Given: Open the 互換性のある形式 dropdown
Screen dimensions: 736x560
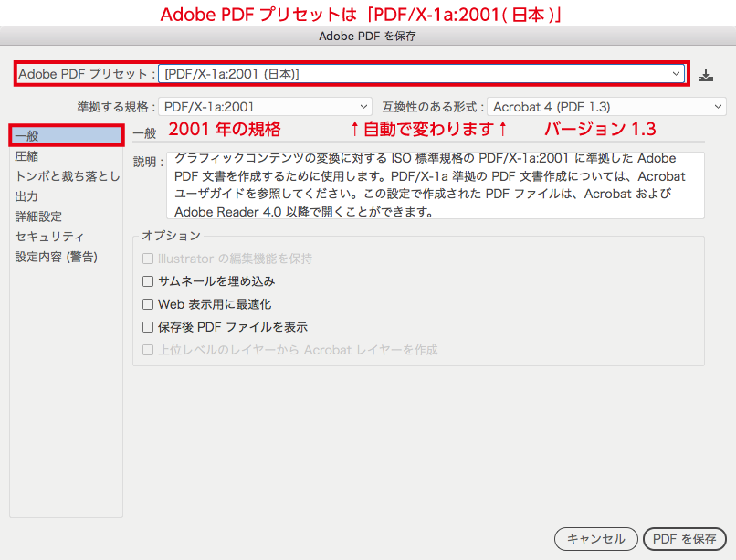Looking at the screenshot, I should coord(606,107).
